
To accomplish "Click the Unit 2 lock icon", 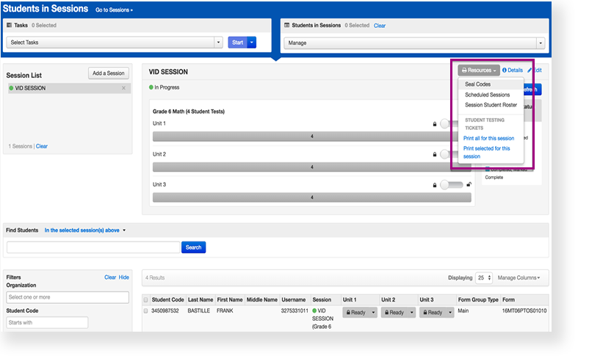I will click(x=435, y=155).
